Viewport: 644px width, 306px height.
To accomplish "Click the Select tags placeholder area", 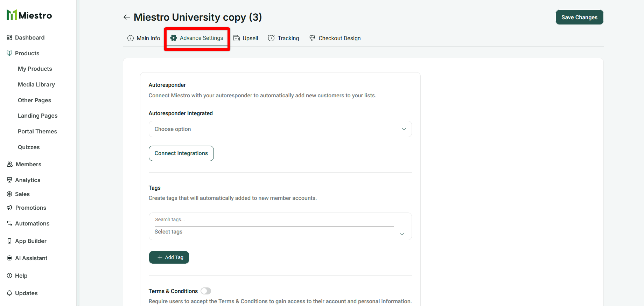I will 169,232.
